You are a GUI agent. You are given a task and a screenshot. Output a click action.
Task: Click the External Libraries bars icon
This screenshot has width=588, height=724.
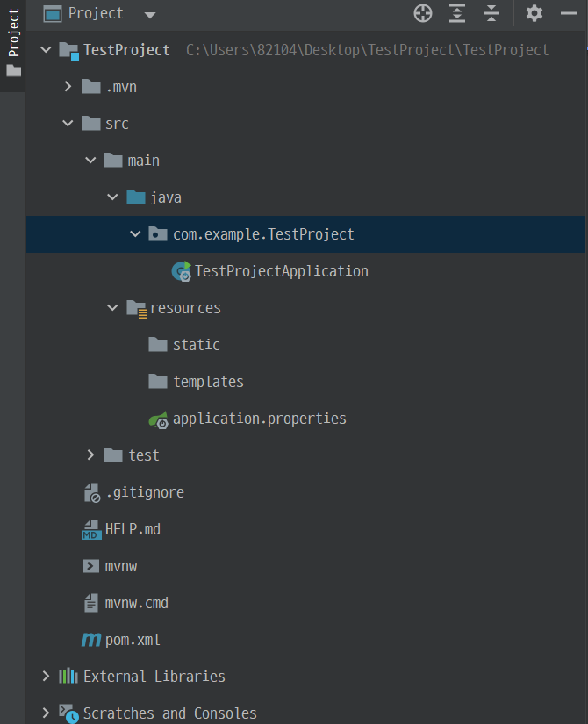(68, 677)
